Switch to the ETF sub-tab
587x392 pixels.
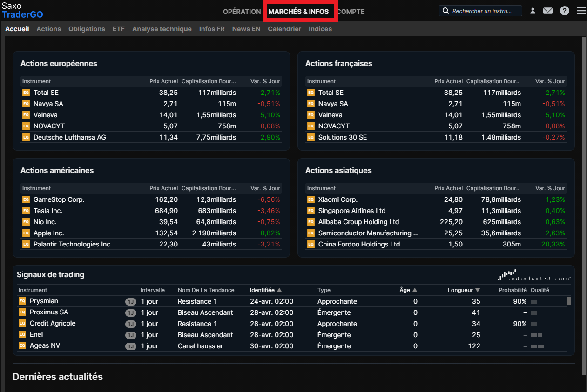tap(119, 29)
